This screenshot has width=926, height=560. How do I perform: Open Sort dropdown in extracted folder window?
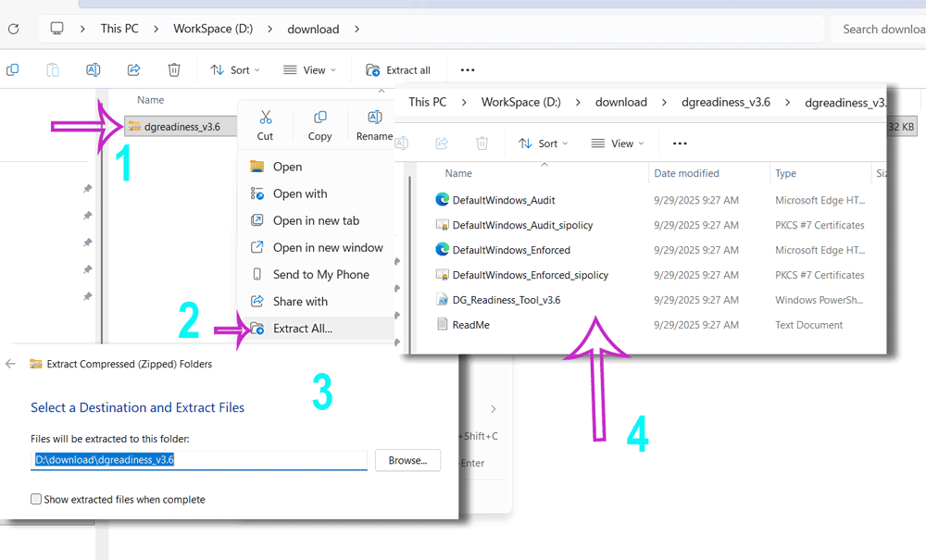pos(543,143)
